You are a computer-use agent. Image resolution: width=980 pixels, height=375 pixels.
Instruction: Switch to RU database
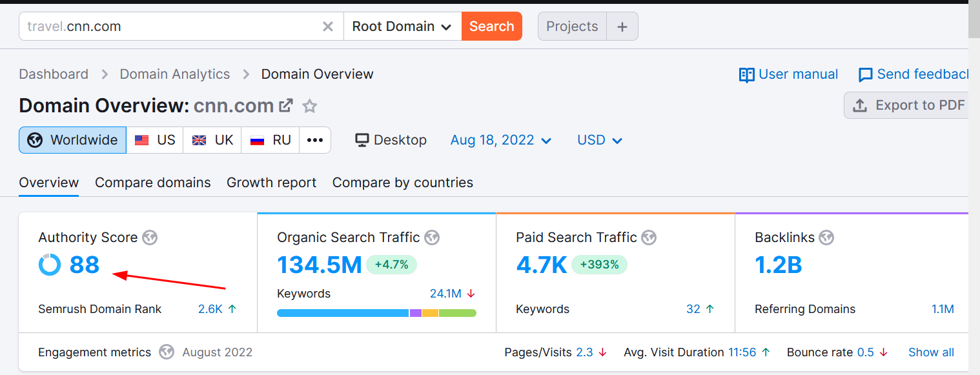271,140
